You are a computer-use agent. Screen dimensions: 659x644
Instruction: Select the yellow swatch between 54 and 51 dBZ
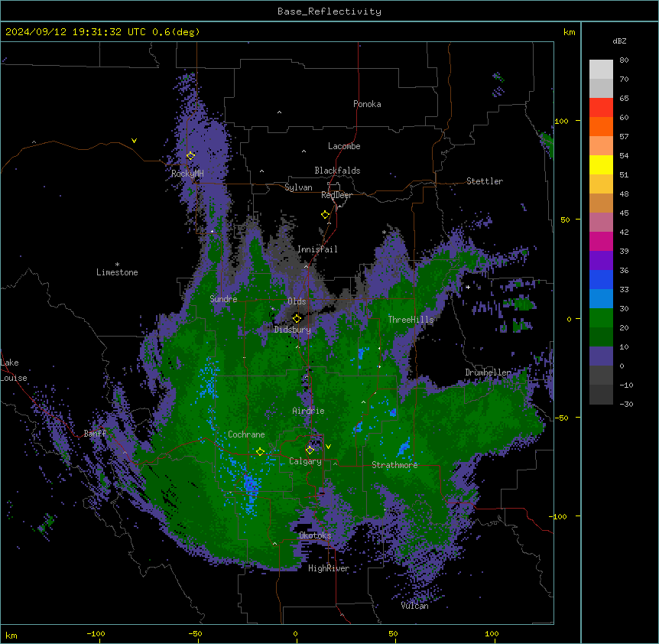(x=601, y=164)
